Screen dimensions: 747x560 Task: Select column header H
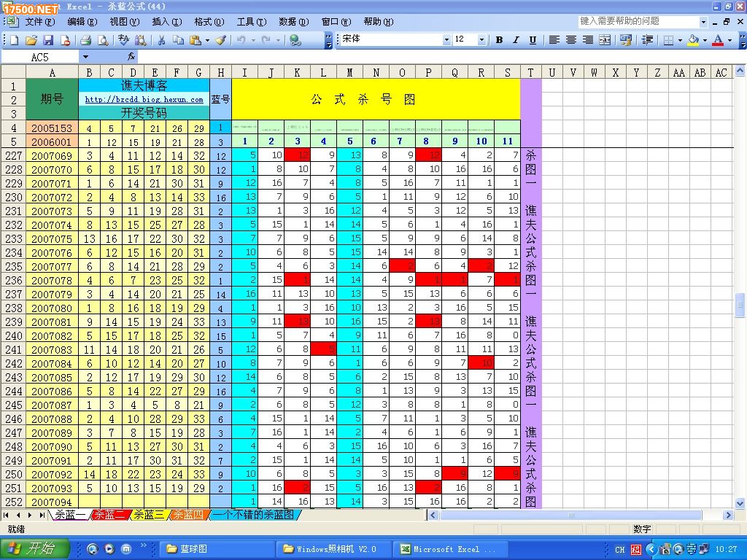(x=220, y=72)
